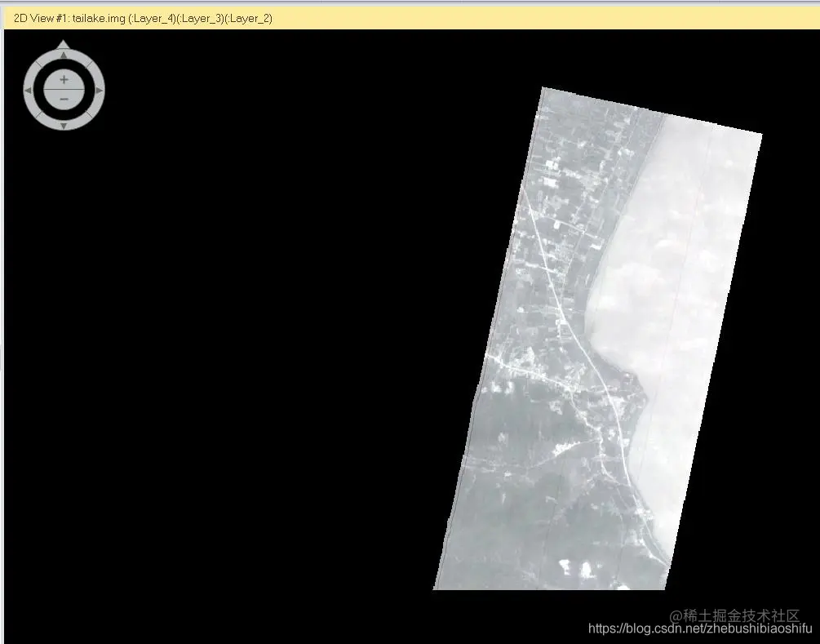Screen dimensions: 820x644
Task: Click the north pointer atop the navigation wheel
Action: [x=64, y=44]
